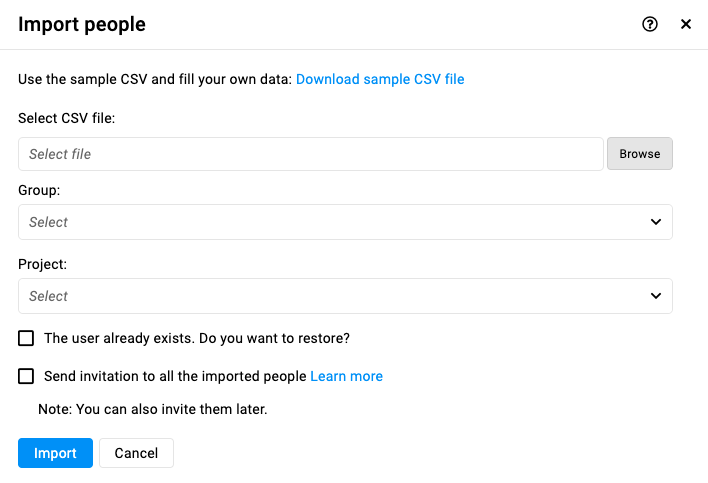708x483 pixels.
Task: Open the Learn more link
Action: coord(346,376)
